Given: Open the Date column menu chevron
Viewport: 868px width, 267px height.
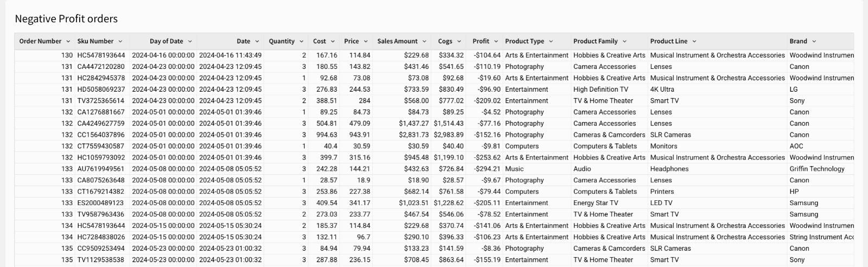Looking at the screenshot, I should click(257, 41).
